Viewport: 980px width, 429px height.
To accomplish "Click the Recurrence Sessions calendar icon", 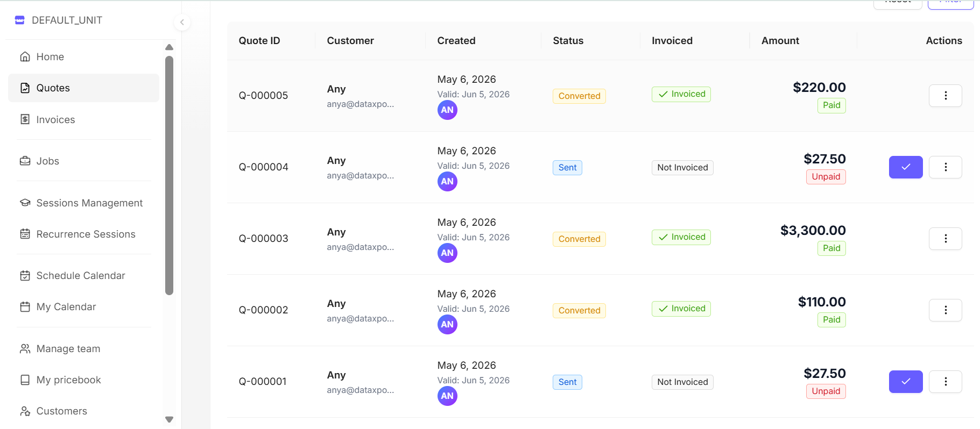I will coord(25,234).
